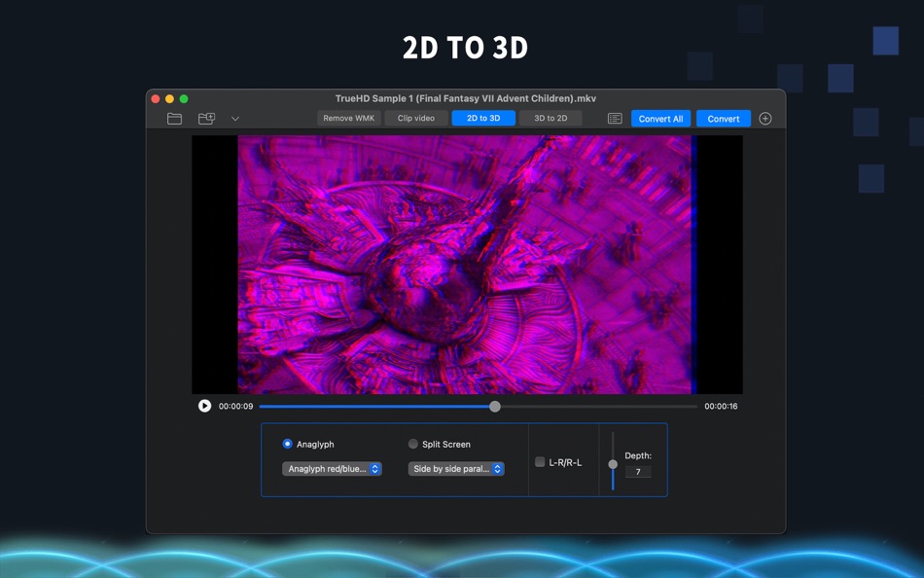The height and width of the screenshot is (578, 924).
Task: Open the Side by side parallel dropdown
Action: 456,469
